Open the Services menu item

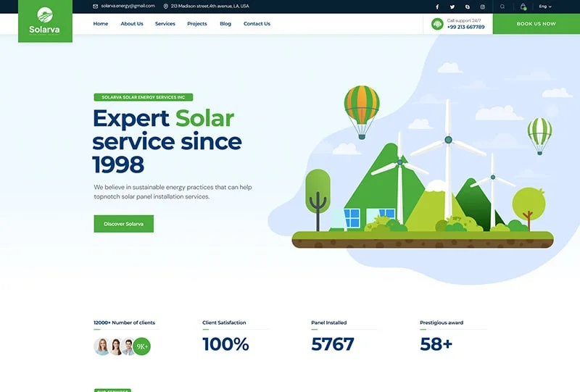165,24
